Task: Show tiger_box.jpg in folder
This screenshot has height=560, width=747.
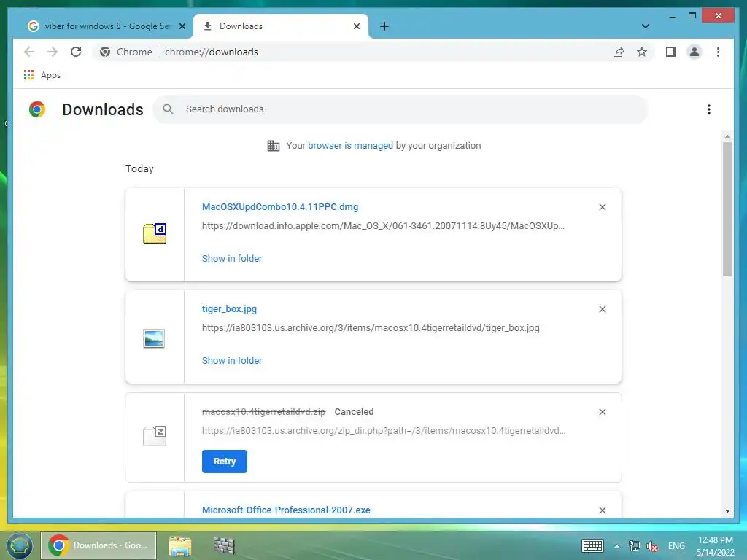Action: [232, 361]
